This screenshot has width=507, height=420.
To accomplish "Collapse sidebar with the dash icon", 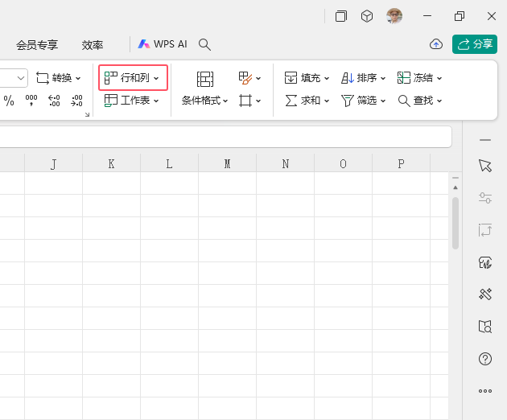I will 485,140.
